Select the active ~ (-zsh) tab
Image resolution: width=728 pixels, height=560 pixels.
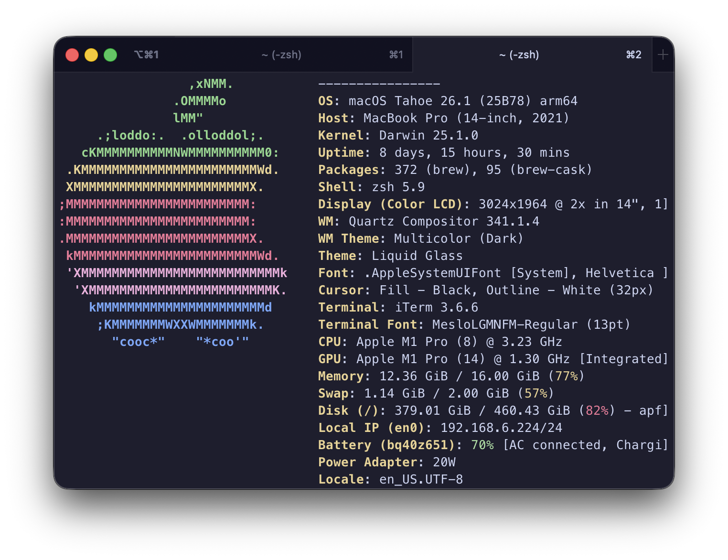click(519, 54)
